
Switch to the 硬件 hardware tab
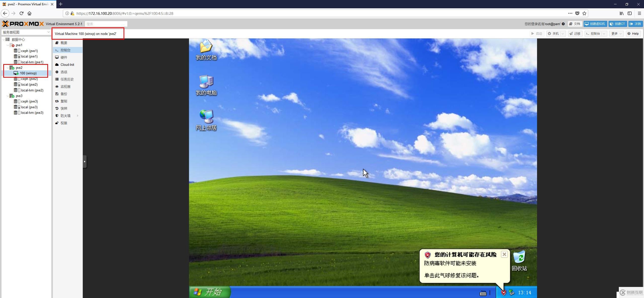(x=64, y=58)
